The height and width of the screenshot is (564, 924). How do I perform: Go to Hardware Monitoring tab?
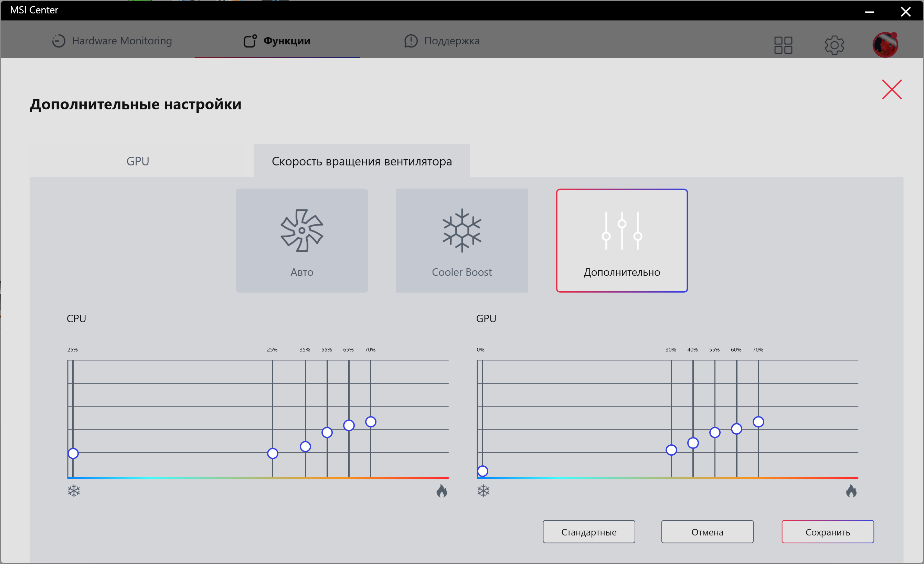[x=112, y=41]
